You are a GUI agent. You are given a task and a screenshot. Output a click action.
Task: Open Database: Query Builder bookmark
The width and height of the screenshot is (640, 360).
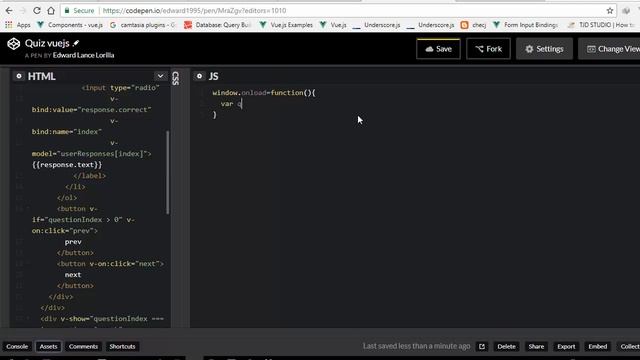point(218,25)
